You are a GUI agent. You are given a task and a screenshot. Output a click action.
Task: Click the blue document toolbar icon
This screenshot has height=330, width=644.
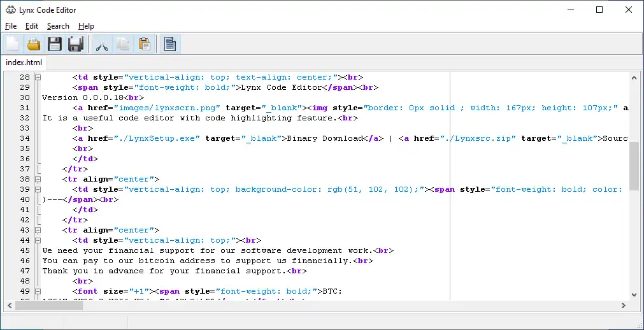[x=170, y=44]
